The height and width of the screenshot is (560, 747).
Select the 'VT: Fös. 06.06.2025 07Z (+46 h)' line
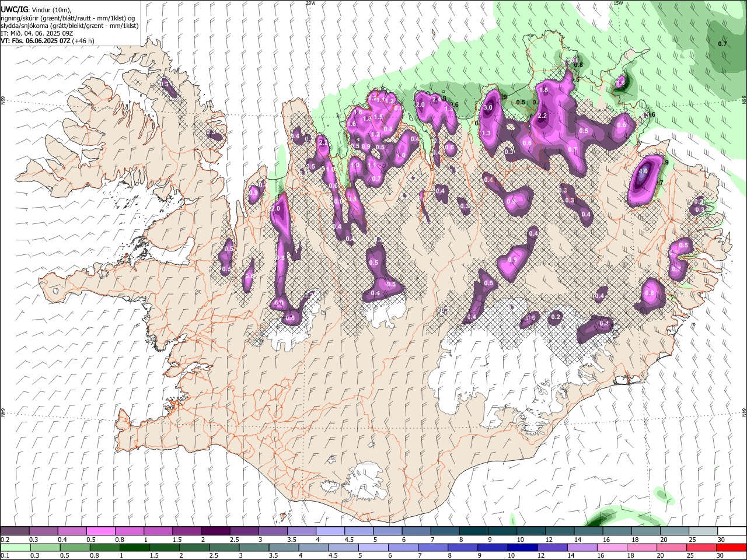pyautogui.click(x=47, y=41)
